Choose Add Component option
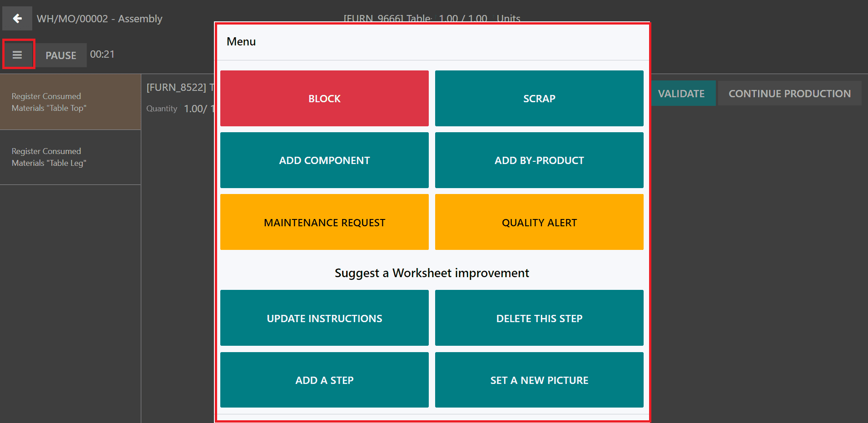 pos(324,160)
